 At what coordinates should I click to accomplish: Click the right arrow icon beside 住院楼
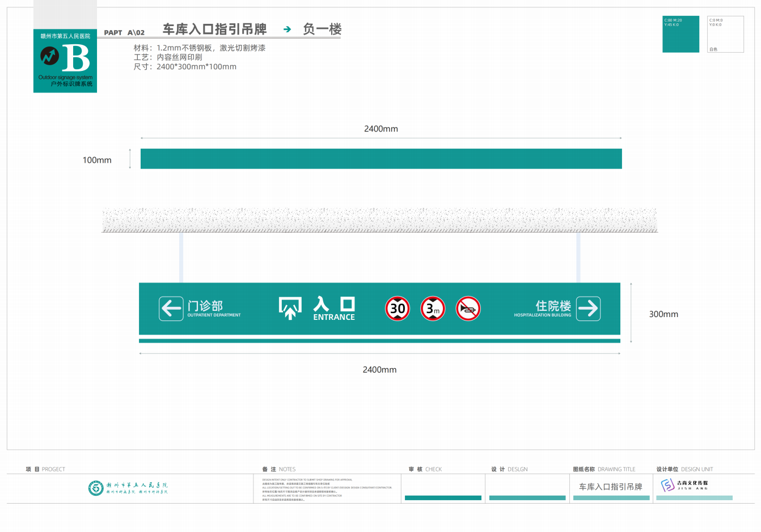pos(588,309)
